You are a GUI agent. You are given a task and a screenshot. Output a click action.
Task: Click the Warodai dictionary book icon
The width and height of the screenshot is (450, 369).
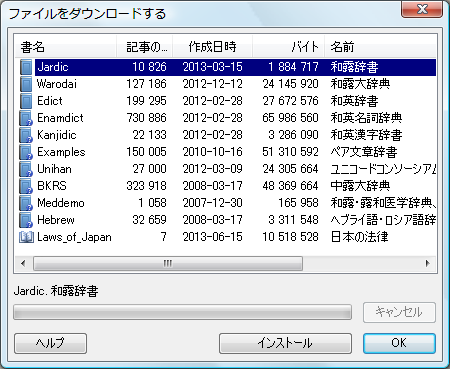click(x=26, y=84)
